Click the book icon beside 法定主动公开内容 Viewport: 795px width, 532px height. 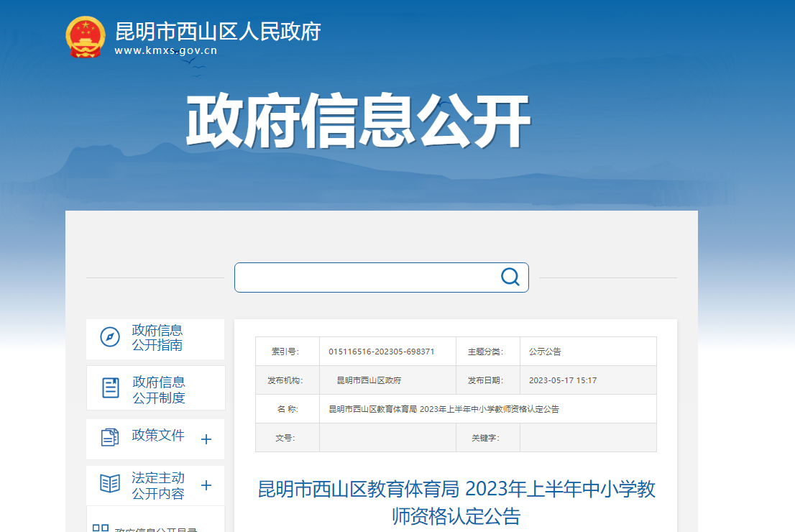(110, 483)
